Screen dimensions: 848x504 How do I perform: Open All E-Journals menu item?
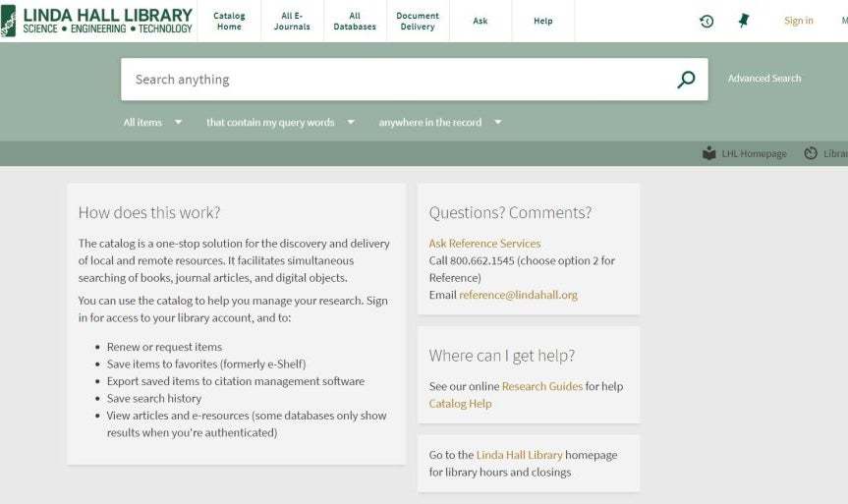[292, 21]
